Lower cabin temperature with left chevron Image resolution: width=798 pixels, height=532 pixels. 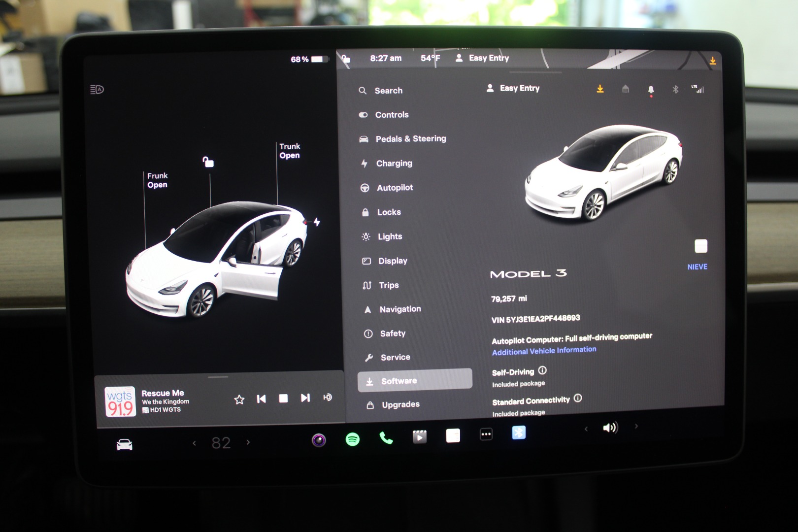(x=195, y=443)
